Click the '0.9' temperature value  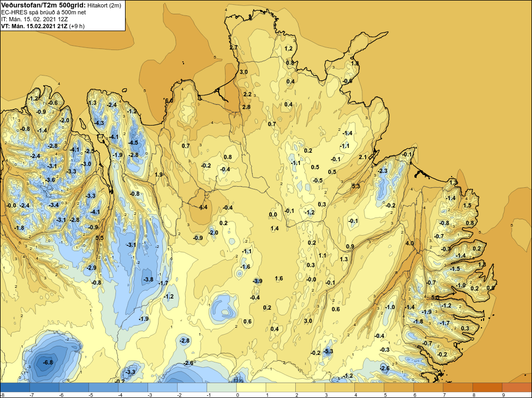pos(350,247)
